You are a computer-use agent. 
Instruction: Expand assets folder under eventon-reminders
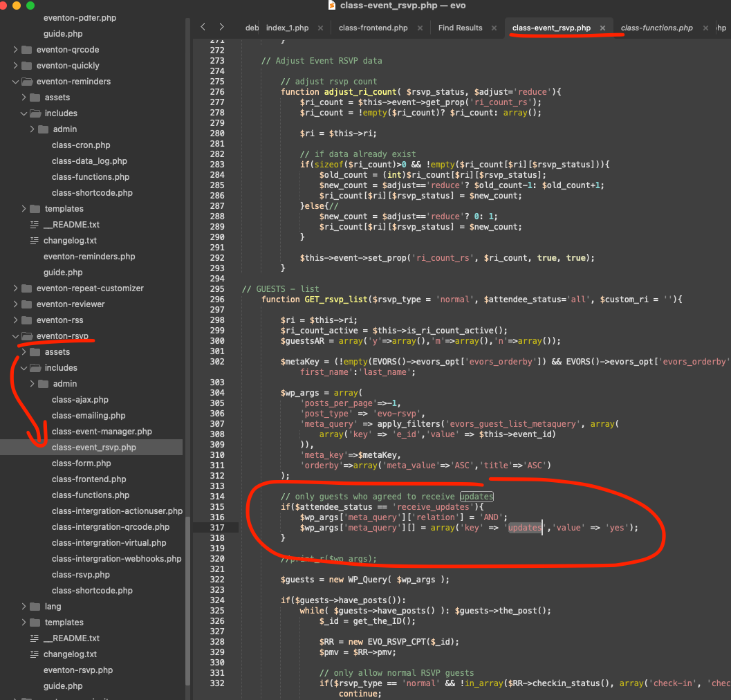tap(24, 98)
